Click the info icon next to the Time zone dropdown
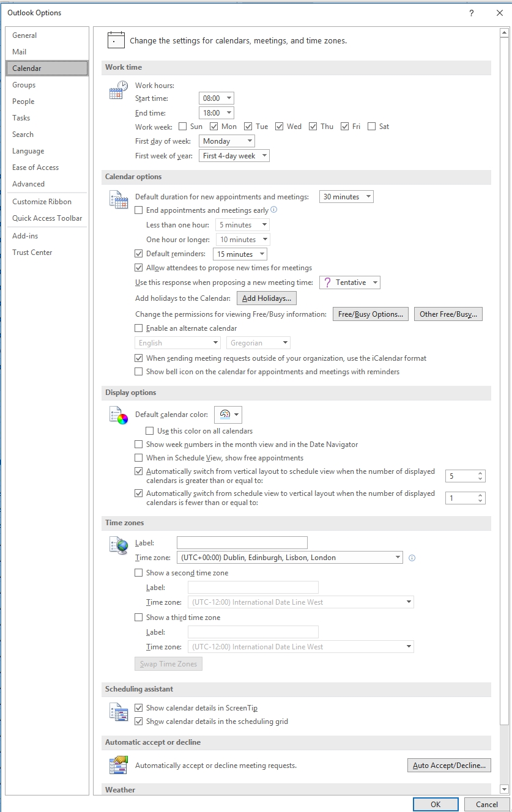The width and height of the screenshot is (512, 812). point(412,558)
